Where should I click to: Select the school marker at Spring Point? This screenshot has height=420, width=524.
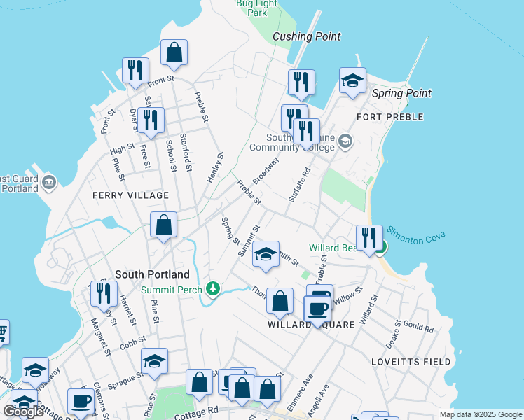pyautogui.click(x=352, y=81)
